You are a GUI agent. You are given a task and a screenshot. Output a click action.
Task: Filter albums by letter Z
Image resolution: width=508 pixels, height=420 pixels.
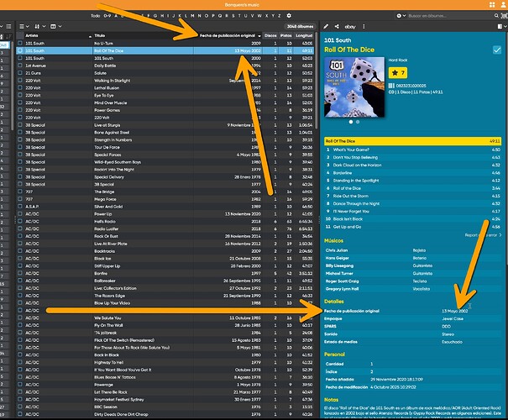tap(280, 16)
